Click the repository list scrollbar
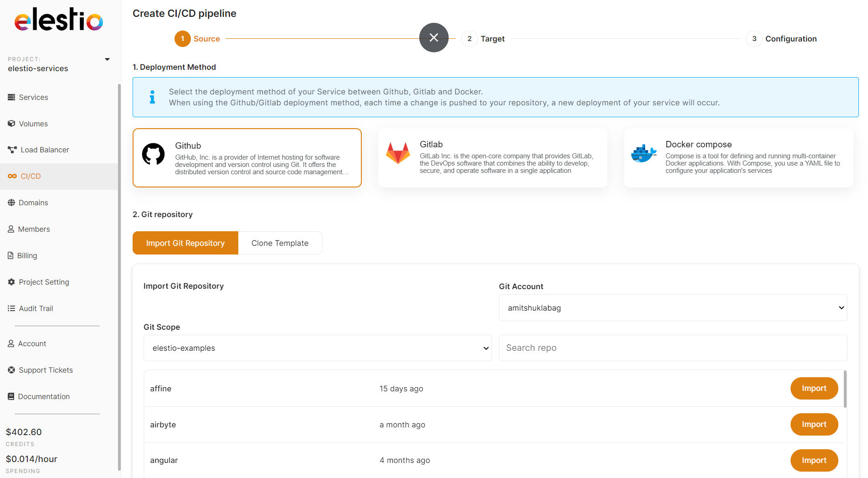 pyautogui.click(x=845, y=389)
